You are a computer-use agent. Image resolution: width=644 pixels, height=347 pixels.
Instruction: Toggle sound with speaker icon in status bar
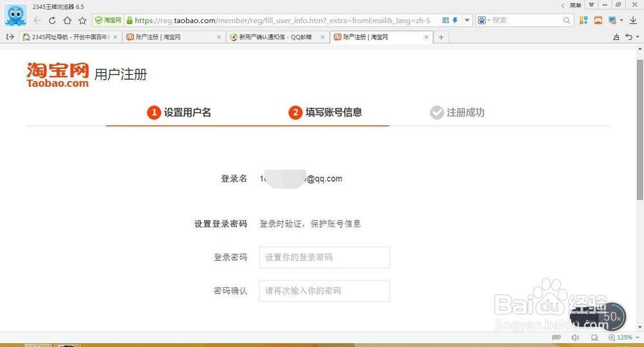tap(575, 337)
